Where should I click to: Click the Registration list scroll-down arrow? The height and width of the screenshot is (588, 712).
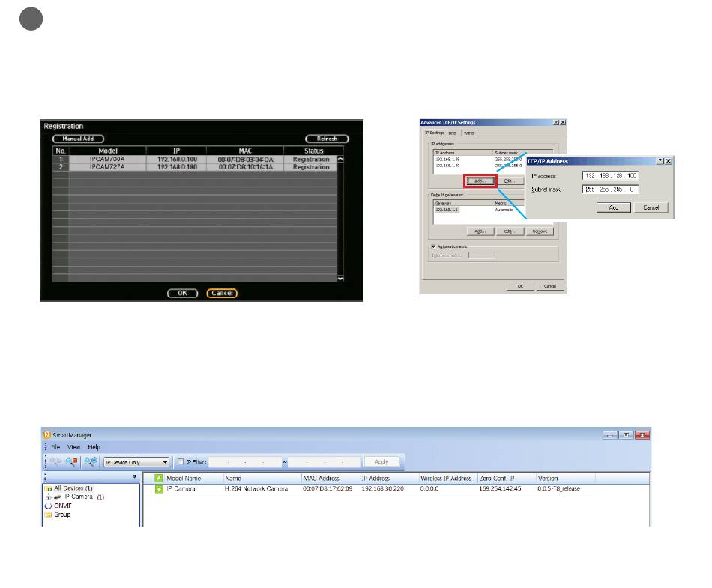pyautogui.click(x=340, y=279)
